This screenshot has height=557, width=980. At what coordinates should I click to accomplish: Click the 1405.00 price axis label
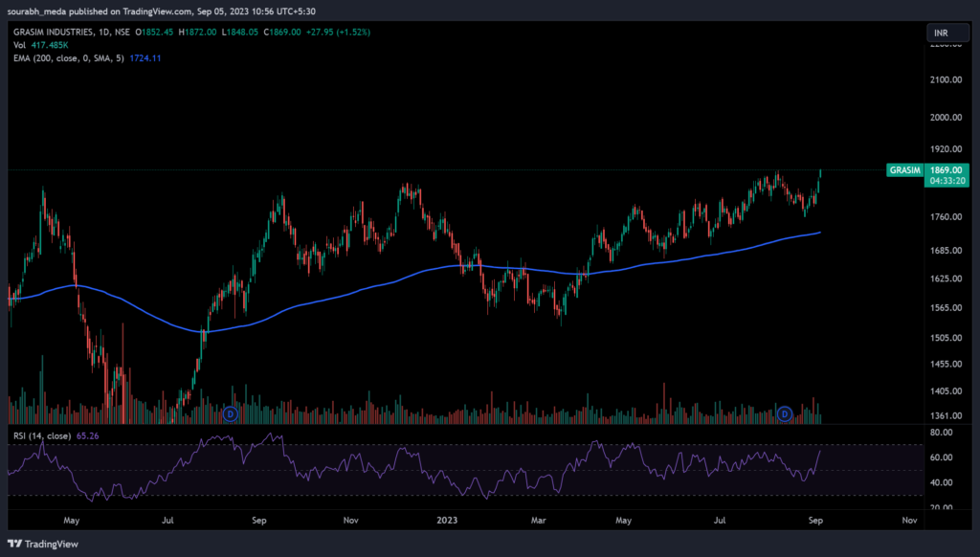[947, 391]
